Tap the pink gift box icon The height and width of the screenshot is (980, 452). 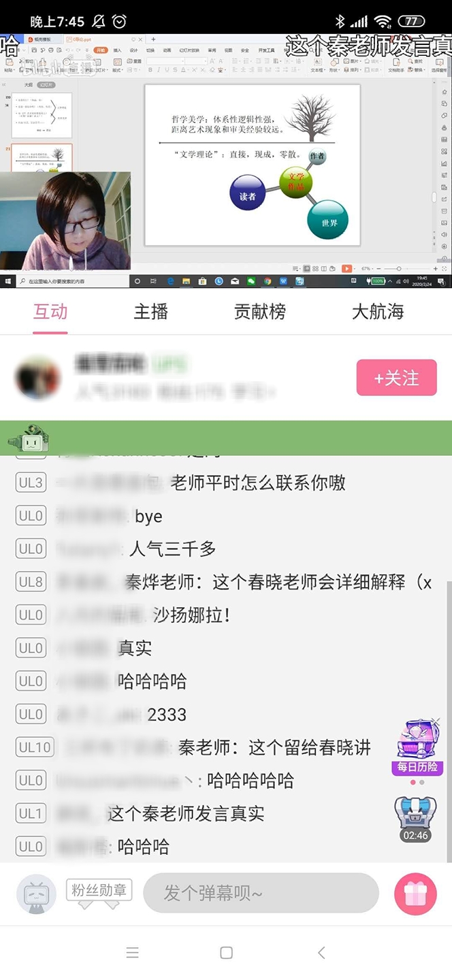point(415,894)
